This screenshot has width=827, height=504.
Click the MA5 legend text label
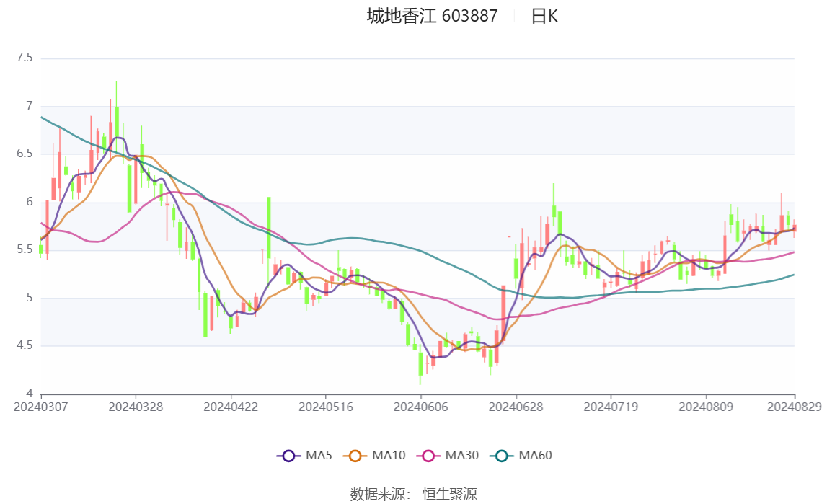319,456
